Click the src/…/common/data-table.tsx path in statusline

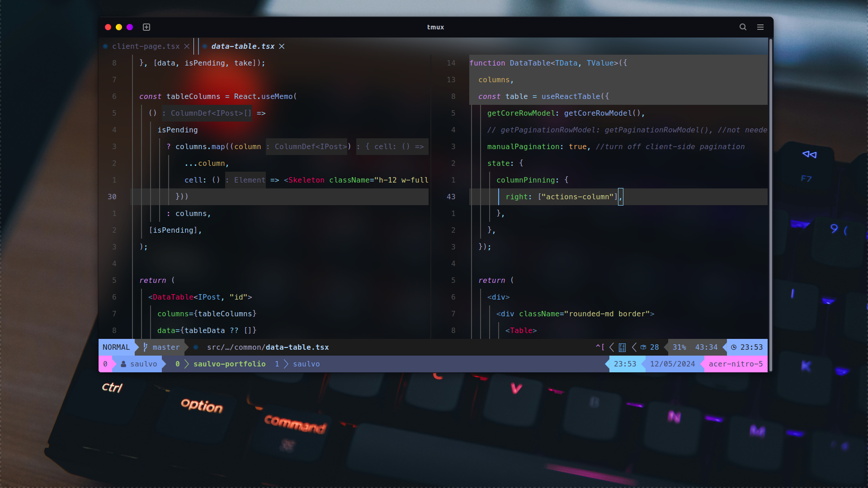268,347
